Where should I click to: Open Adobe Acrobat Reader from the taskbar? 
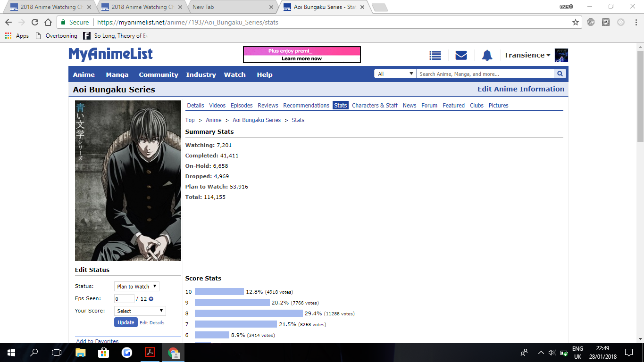[x=150, y=352]
